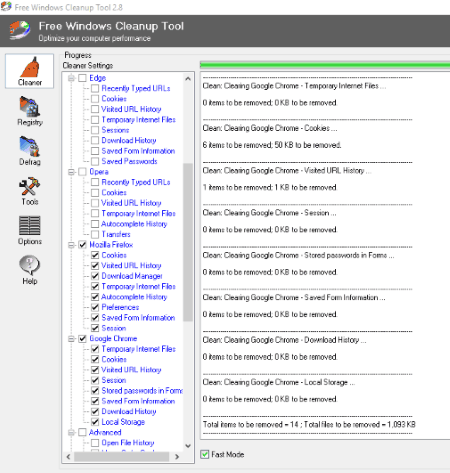Collapse the Opera tree node
450x473 pixels.
click(71, 172)
